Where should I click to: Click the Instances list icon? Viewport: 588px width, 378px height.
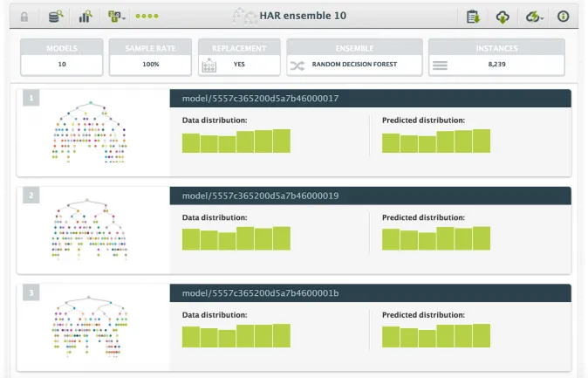tap(441, 65)
